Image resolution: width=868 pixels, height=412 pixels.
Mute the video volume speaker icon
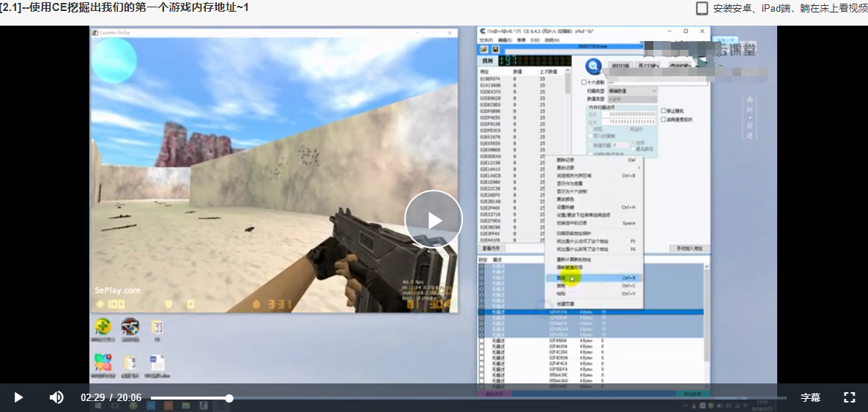[x=56, y=397]
